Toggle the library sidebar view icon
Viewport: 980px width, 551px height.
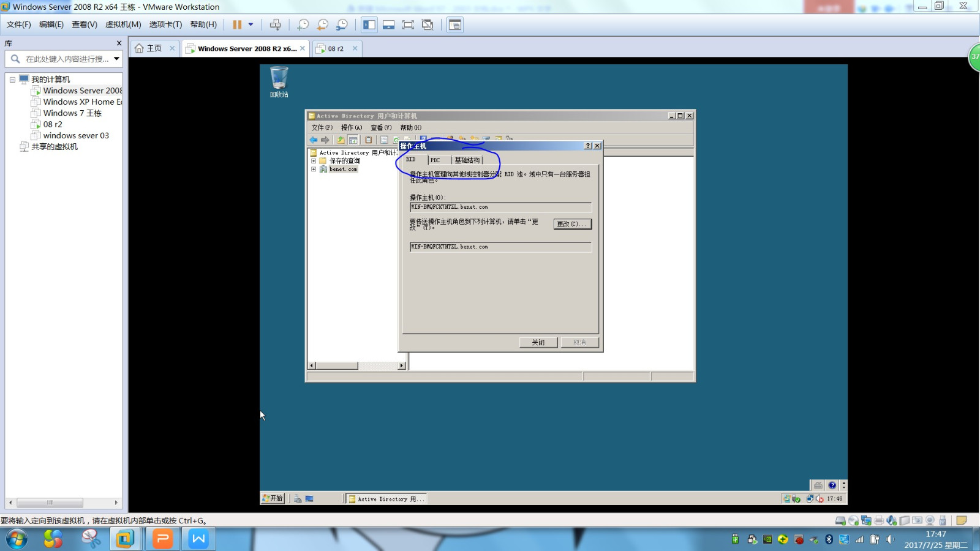pyautogui.click(x=369, y=24)
